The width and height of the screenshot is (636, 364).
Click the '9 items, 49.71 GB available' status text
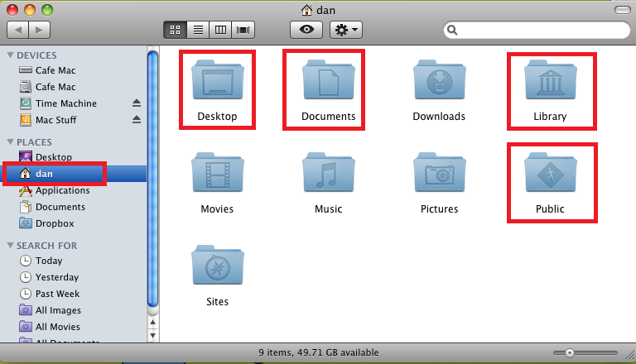coord(318,352)
